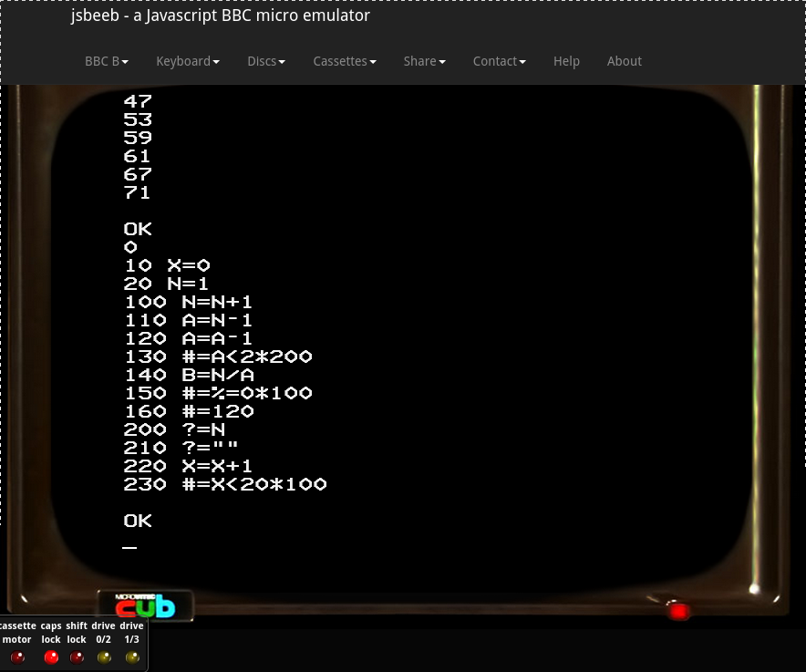This screenshot has width=806, height=672.
Task: Click the blinking cursor under the OK prompt
Action: [130, 547]
